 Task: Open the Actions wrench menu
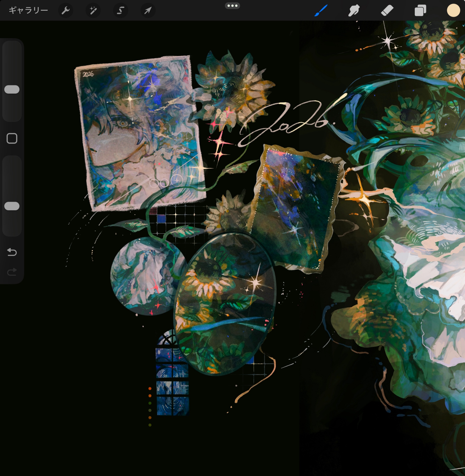65,10
